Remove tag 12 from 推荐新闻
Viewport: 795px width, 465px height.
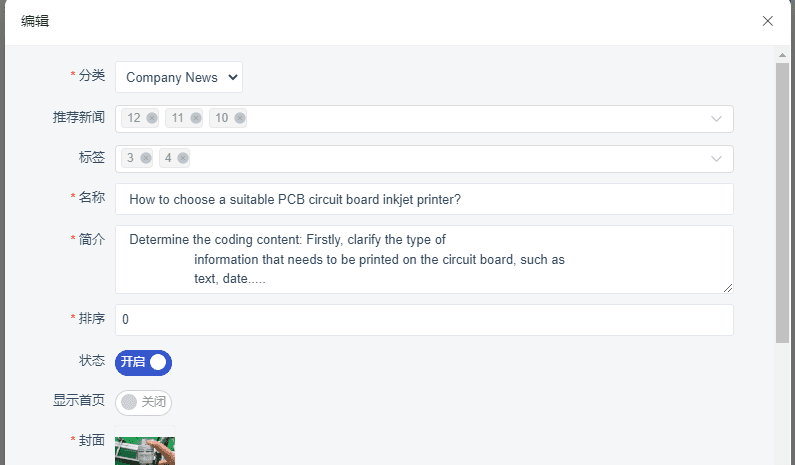pyautogui.click(x=152, y=118)
